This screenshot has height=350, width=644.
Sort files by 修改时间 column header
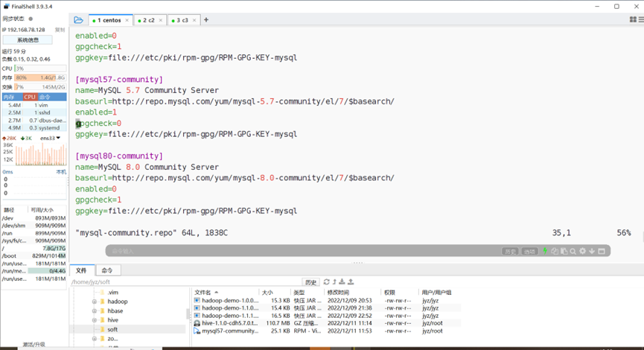pyautogui.click(x=352, y=292)
